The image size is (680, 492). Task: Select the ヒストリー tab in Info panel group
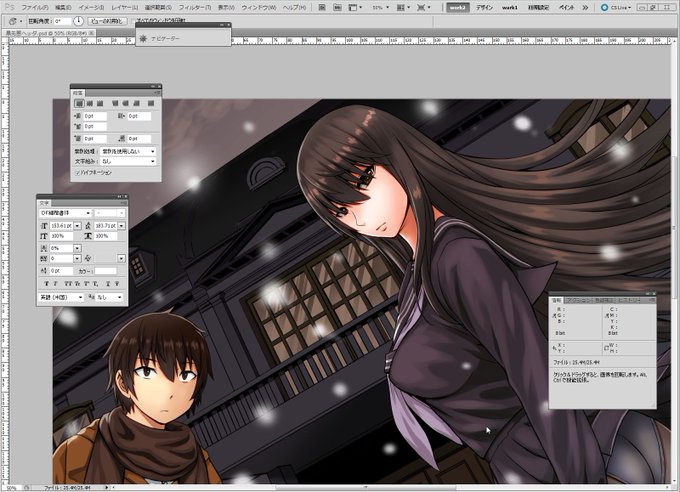pyautogui.click(x=629, y=300)
